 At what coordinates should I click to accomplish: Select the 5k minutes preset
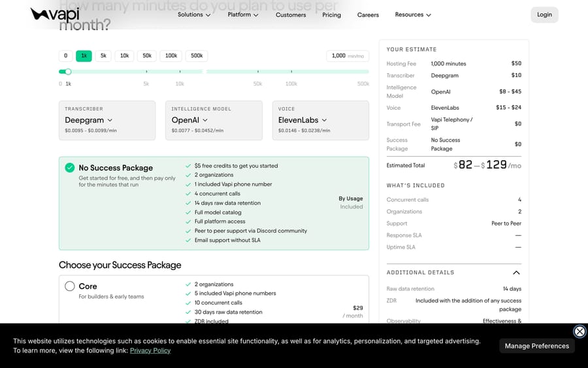click(103, 56)
